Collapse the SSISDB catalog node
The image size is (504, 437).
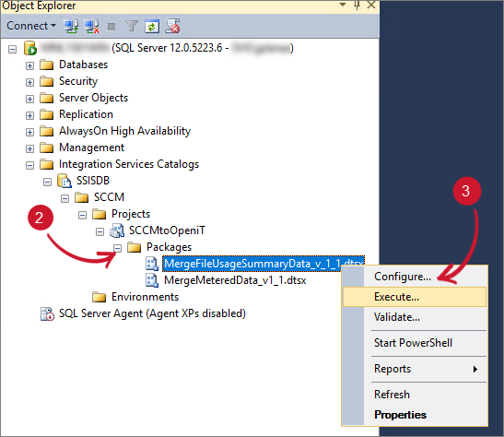point(47,182)
